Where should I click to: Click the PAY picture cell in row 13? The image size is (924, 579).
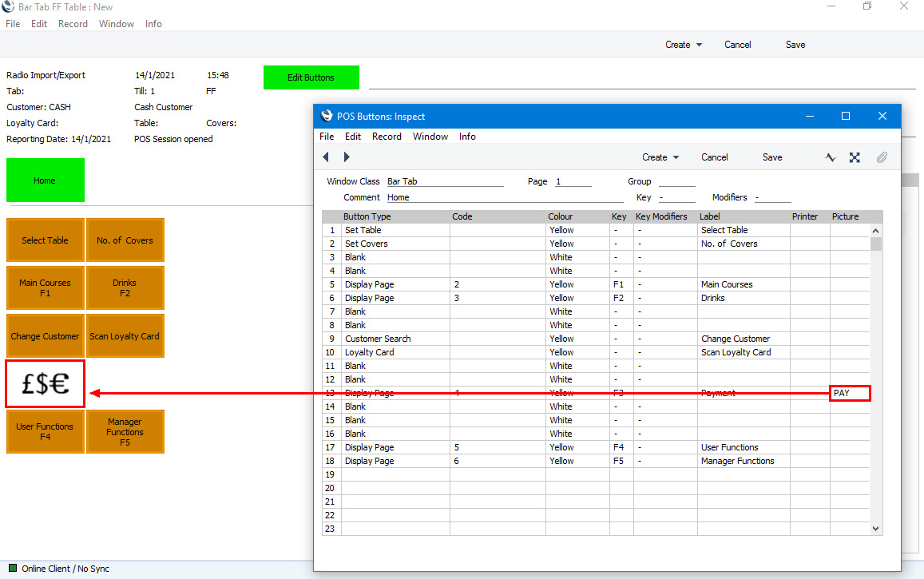(850, 393)
